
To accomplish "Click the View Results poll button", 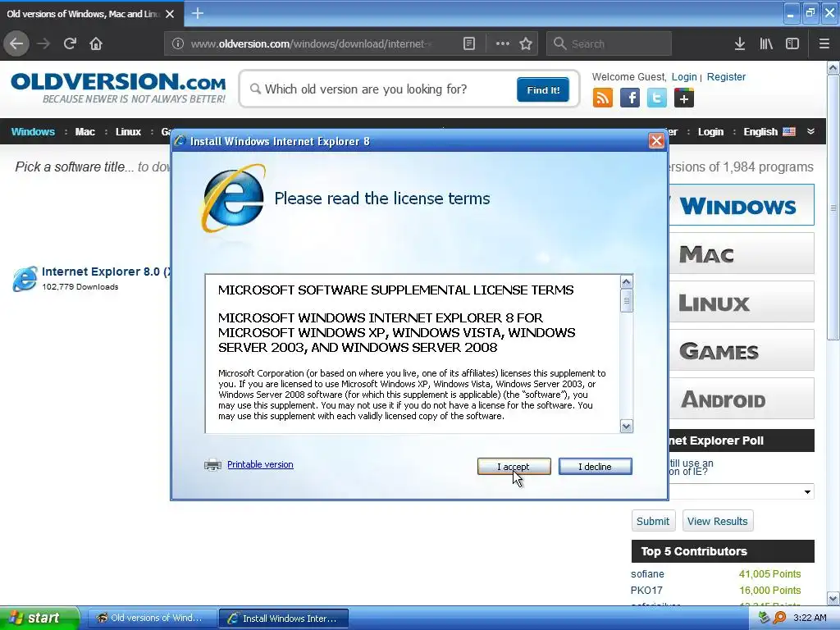I will click(x=717, y=521).
